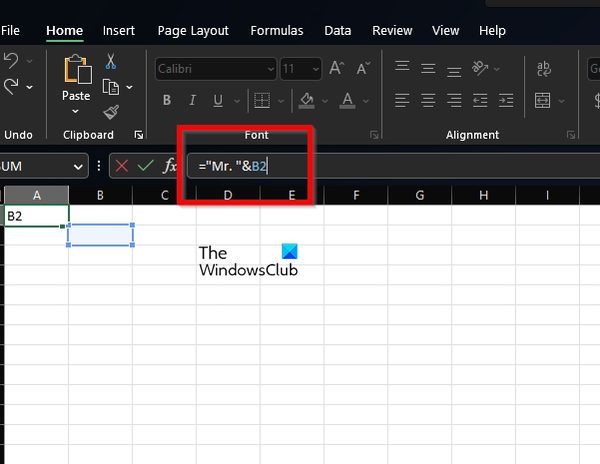Screen dimensions: 600x464
Task: Open the Copy options dropdown
Action: 130,88
